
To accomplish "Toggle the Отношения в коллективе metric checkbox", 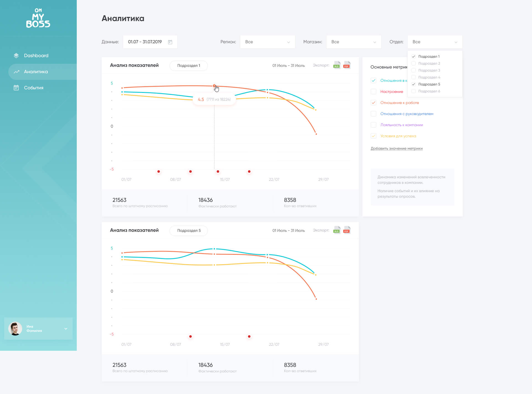I will 374,80.
